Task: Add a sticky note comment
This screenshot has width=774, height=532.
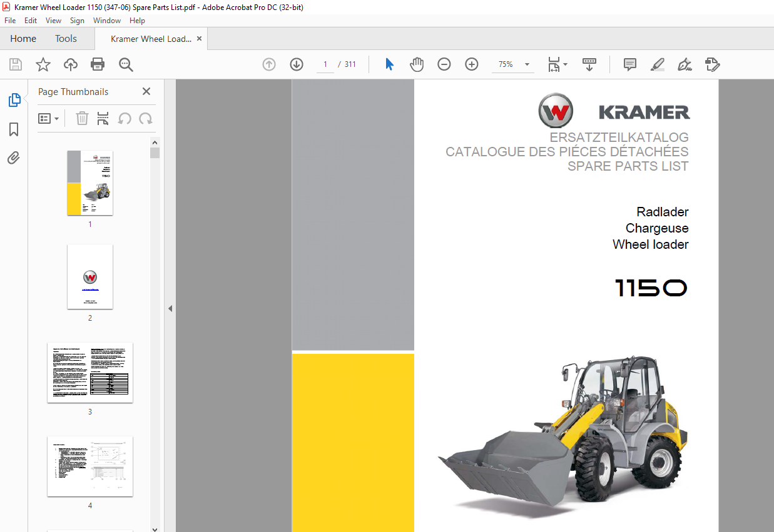Action: pos(630,64)
